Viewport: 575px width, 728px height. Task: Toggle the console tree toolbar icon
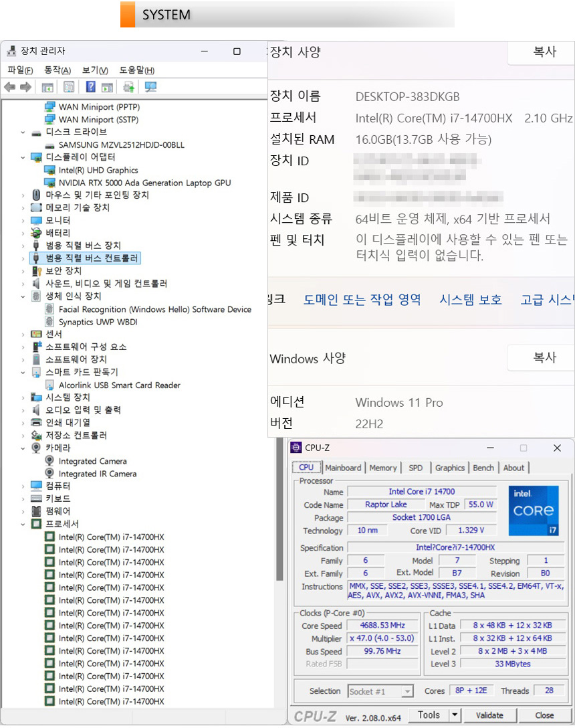point(47,87)
